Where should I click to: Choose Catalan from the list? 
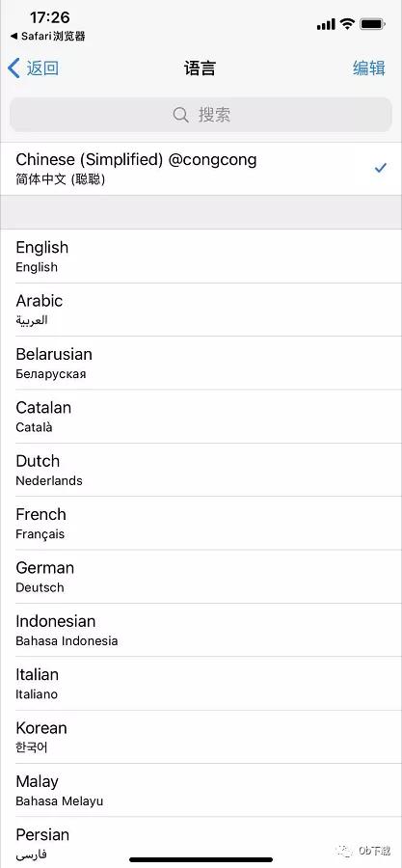[201, 417]
